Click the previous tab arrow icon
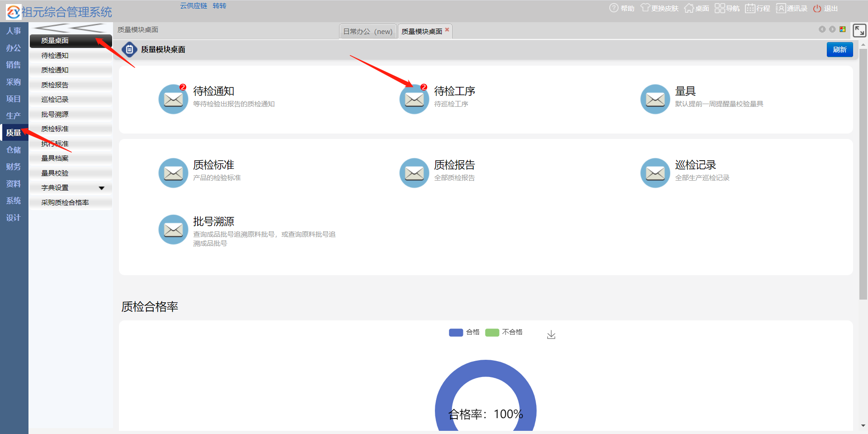The image size is (868, 434). [822, 29]
